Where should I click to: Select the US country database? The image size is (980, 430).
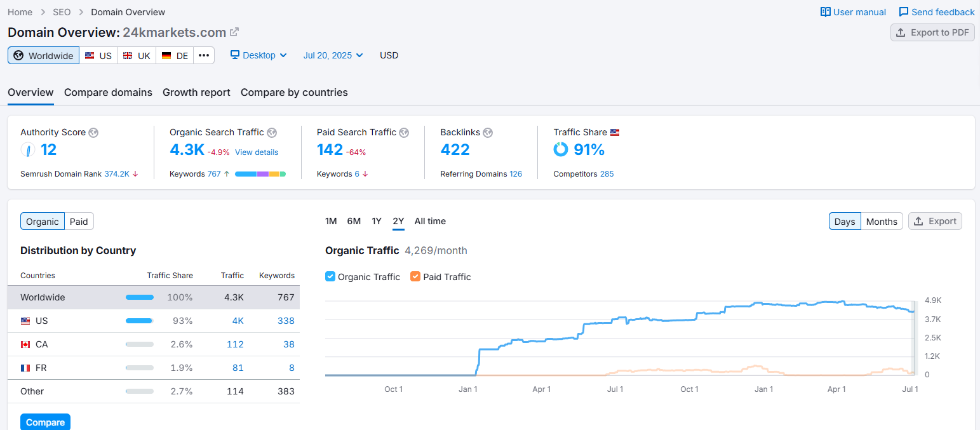click(x=98, y=55)
